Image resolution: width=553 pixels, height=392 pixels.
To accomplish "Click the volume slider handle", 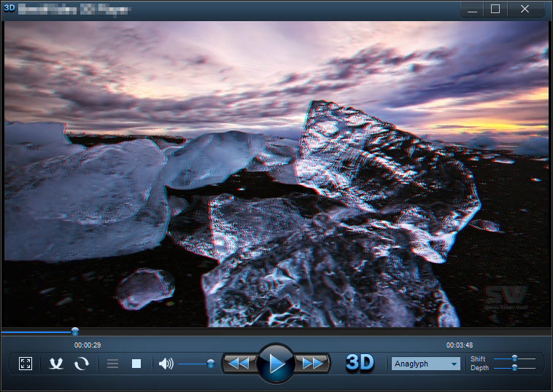I will (211, 364).
